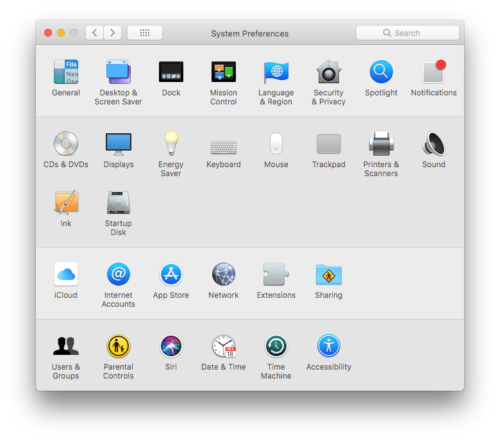Click the forward navigation arrow
The image size is (500, 442).
pyautogui.click(x=112, y=33)
